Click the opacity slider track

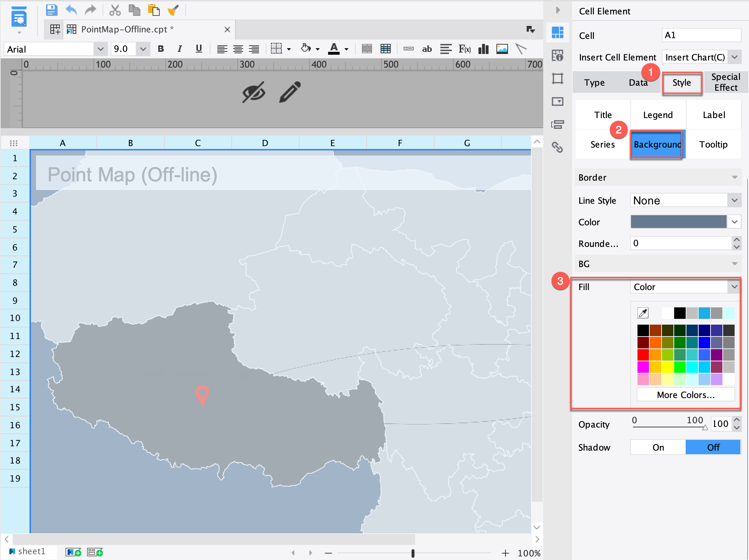pyautogui.click(x=669, y=427)
